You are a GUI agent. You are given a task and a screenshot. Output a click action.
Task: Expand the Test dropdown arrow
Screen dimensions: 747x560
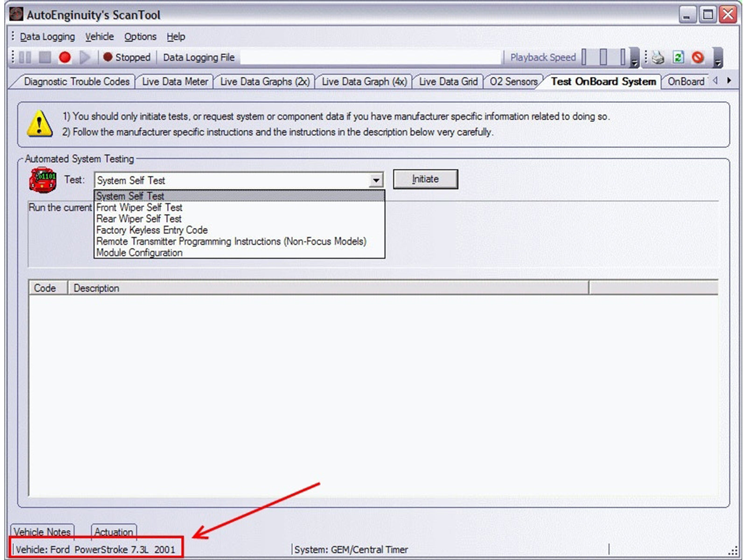pyautogui.click(x=376, y=180)
